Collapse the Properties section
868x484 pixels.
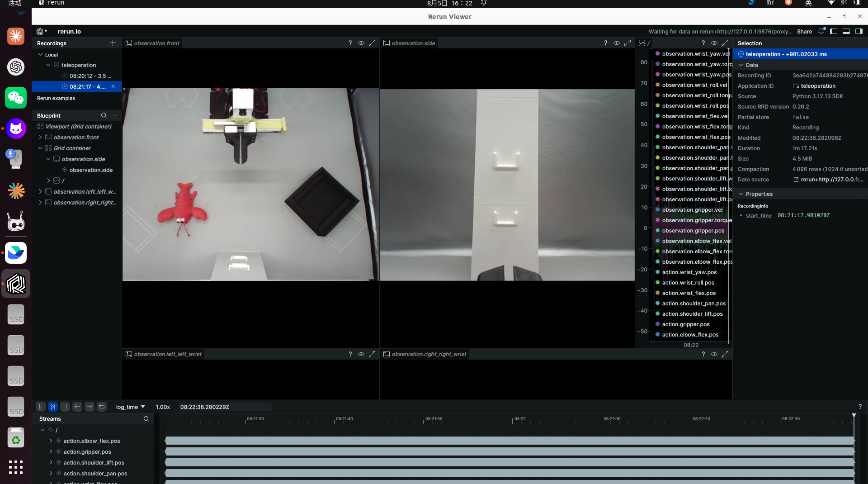(x=741, y=194)
